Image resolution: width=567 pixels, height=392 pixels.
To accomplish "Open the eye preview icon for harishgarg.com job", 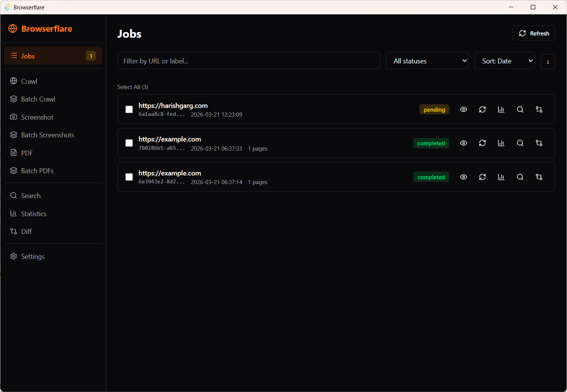I will [x=464, y=109].
